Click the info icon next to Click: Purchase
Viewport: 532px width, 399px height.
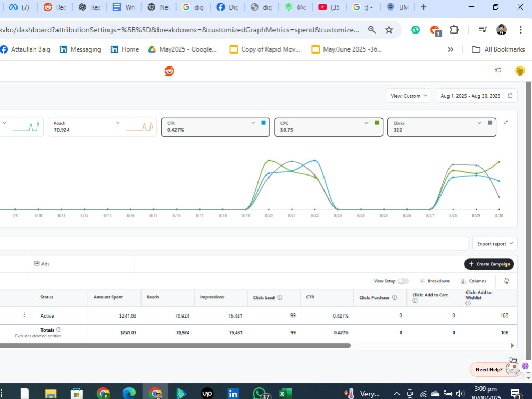[394, 297]
